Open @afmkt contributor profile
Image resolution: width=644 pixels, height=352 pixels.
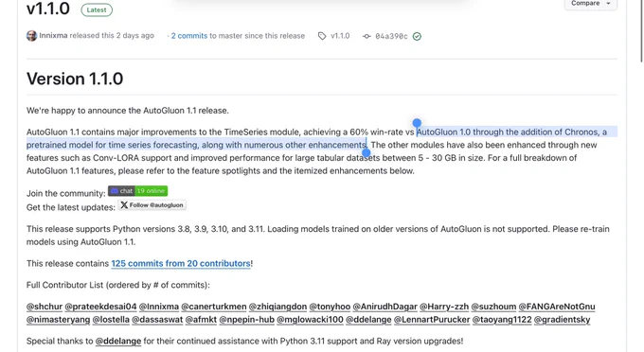pos(201,320)
